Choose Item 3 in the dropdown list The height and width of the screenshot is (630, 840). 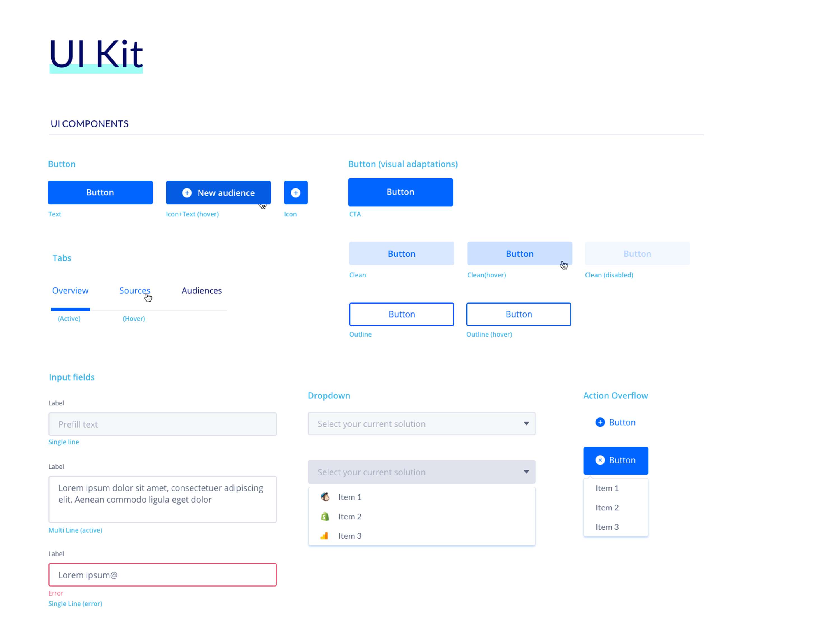coord(421,536)
